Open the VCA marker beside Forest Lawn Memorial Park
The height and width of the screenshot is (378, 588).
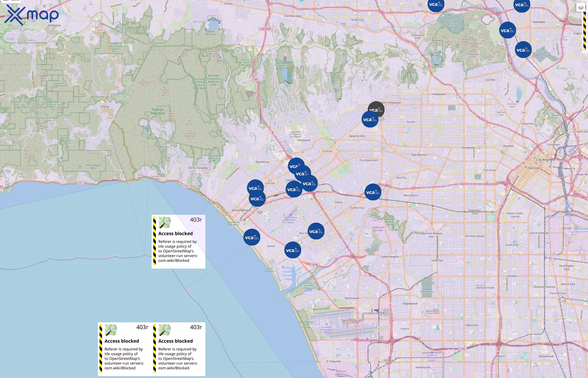[x=523, y=50]
